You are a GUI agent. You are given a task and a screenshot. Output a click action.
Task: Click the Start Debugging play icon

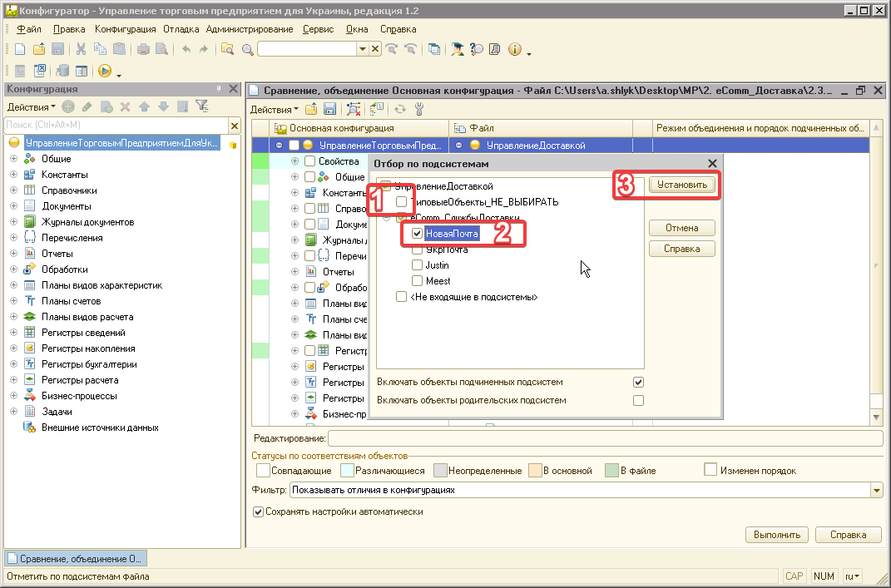[x=105, y=72]
